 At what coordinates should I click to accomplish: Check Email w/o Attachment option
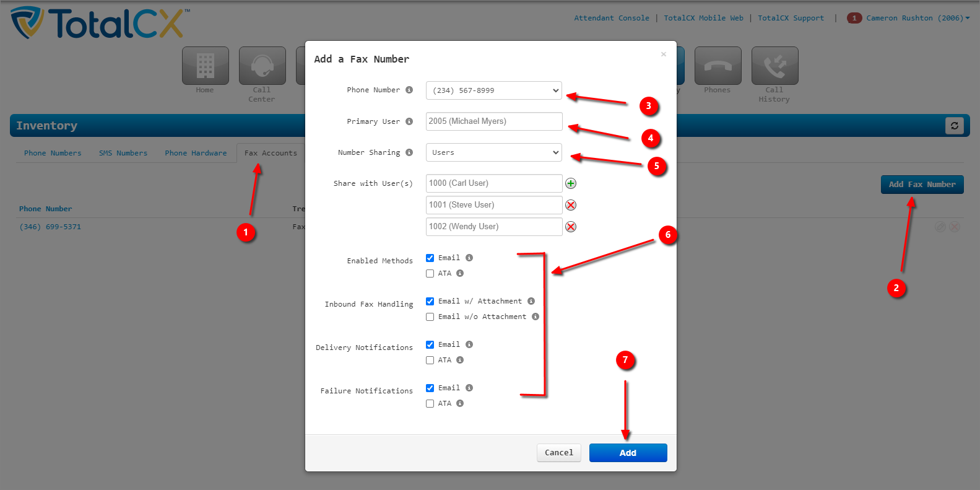(x=430, y=317)
